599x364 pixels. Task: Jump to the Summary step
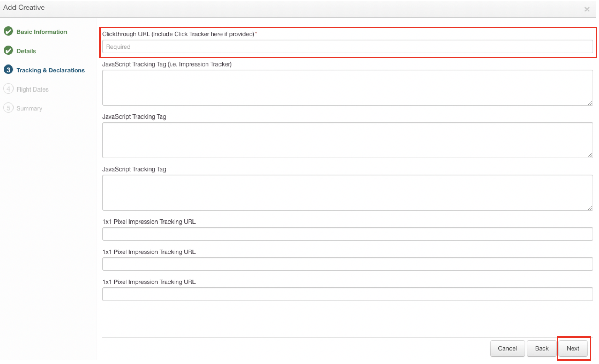click(x=29, y=108)
